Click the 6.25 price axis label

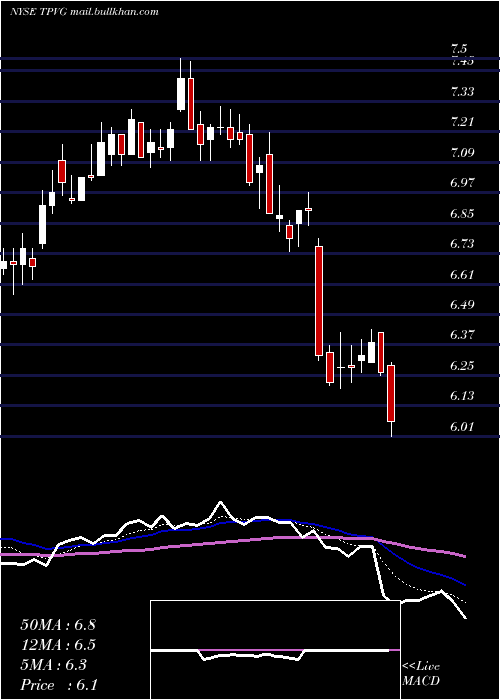point(462,366)
